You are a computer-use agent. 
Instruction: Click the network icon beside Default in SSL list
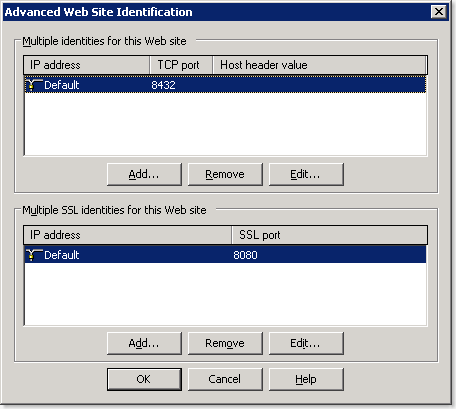click(34, 255)
